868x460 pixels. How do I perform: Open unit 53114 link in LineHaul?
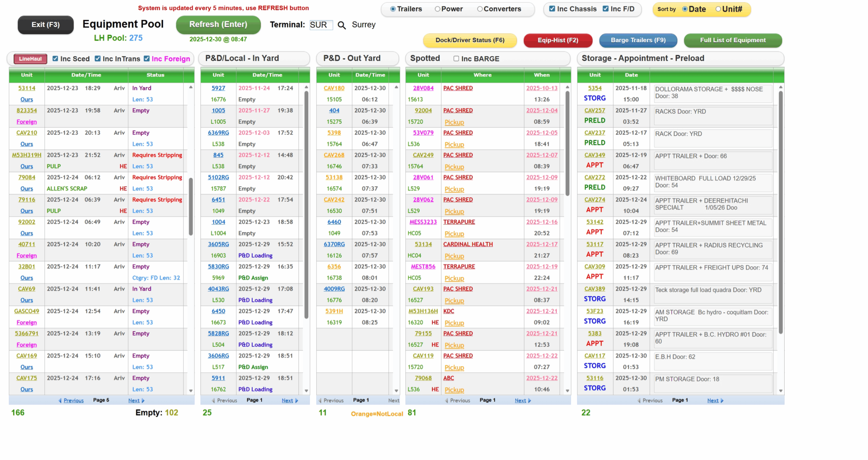(27, 88)
